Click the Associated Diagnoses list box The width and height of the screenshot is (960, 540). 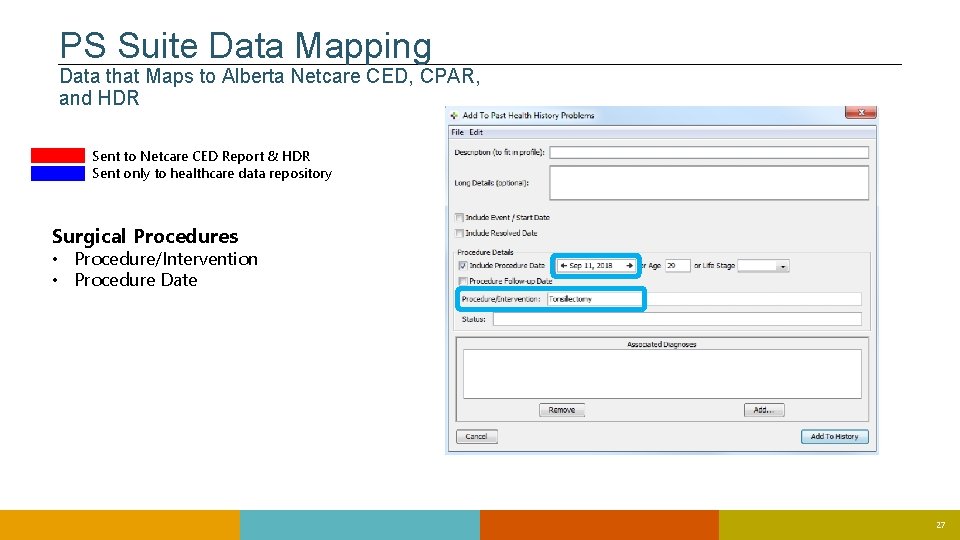pos(662,373)
